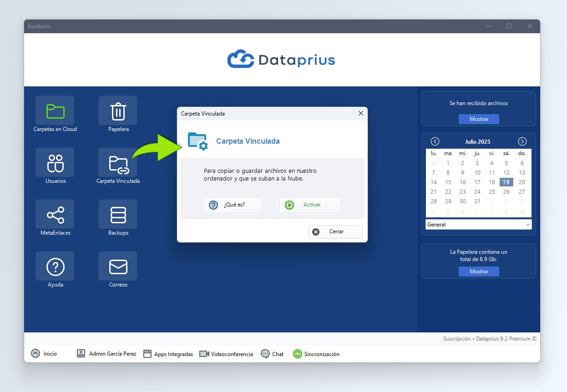Select July 10 in the calendar

point(477,173)
